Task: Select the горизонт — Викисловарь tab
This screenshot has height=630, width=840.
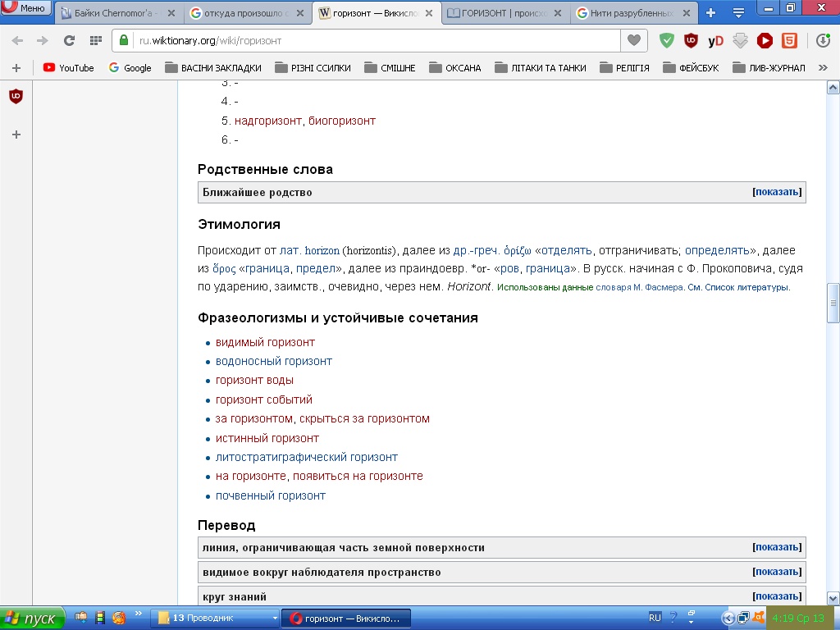Action: point(375,13)
